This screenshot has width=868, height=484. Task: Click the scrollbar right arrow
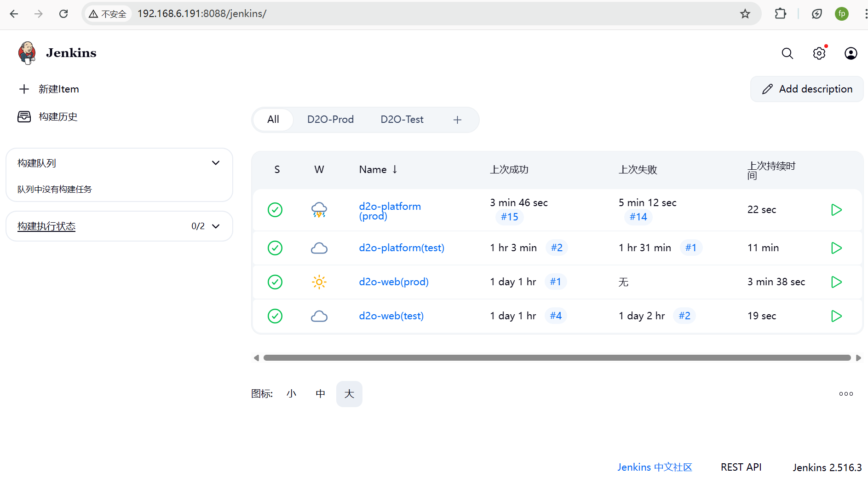858,358
